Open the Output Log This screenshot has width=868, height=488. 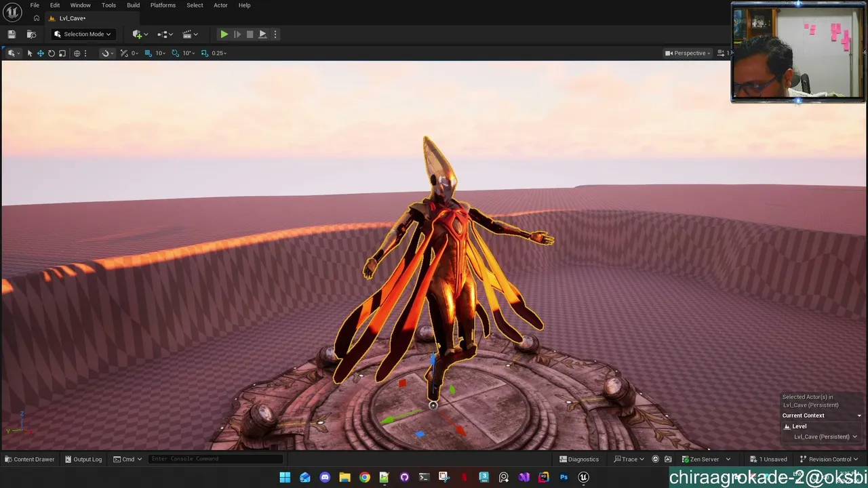point(83,459)
